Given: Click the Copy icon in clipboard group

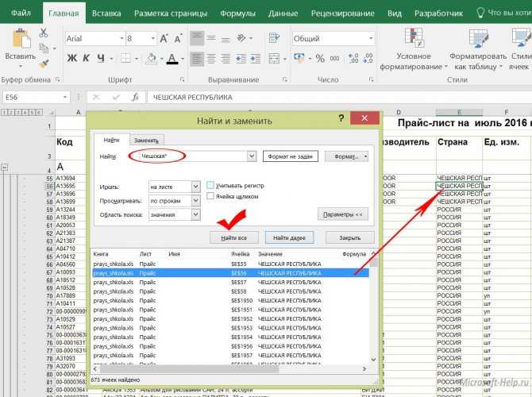Looking at the screenshot, I should 44,48.
